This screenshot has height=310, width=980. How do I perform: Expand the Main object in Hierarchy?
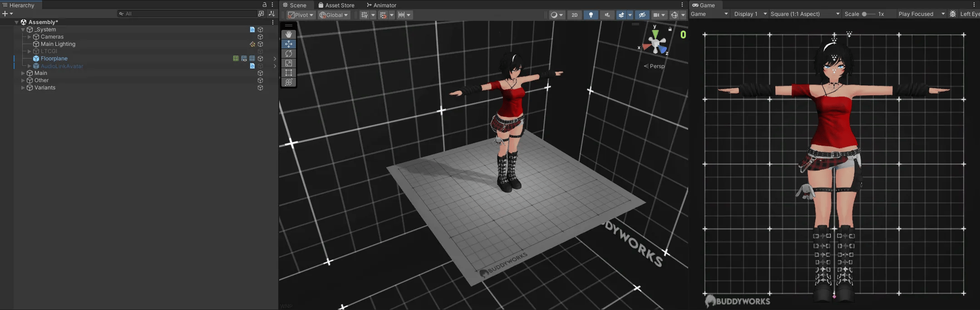(x=23, y=73)
